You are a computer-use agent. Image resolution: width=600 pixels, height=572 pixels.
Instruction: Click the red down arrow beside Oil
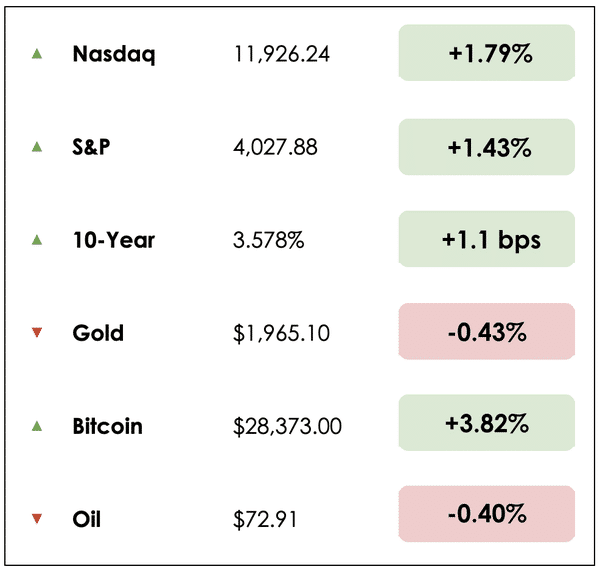(37, 519)
